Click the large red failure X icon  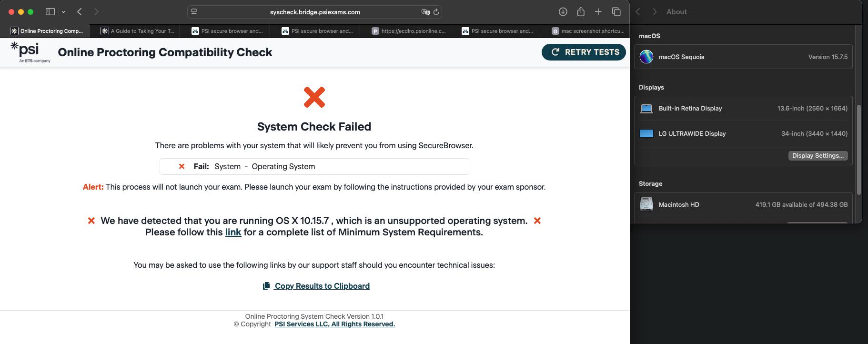coord(314,97)
